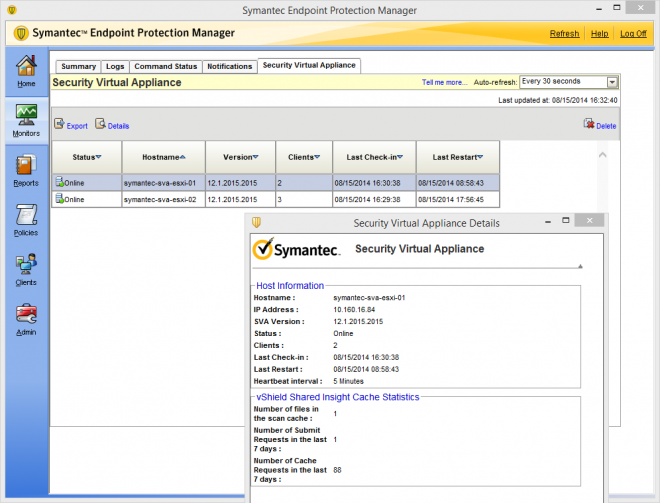The height and width of the screenshot is (503, 660).
Task: Click the 08/15/2014 08:58:43 last restart cell in the table
Action: (458, 183)
